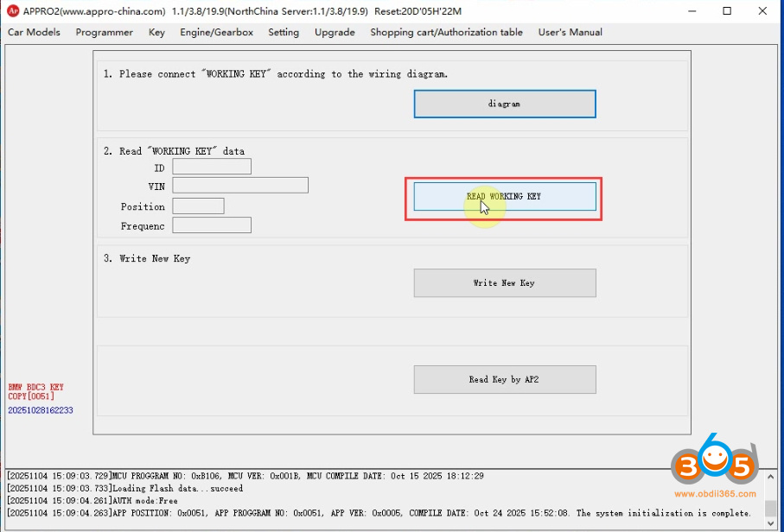The image size is (784, 532).
Task: Open the Programmer menu
Action: click(x=104, y=33)
